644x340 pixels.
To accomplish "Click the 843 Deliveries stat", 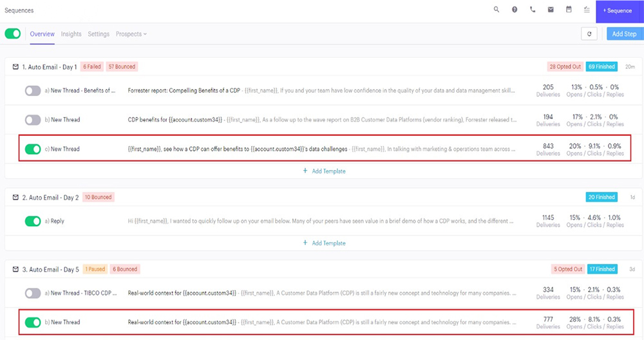I will pyautogui.click(x=548, y=149).
